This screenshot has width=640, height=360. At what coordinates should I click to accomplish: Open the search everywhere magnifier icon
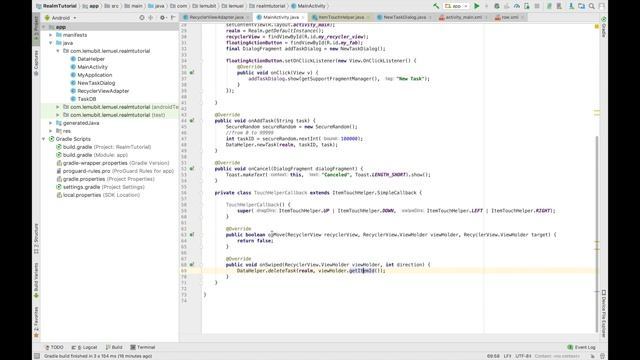592,6
